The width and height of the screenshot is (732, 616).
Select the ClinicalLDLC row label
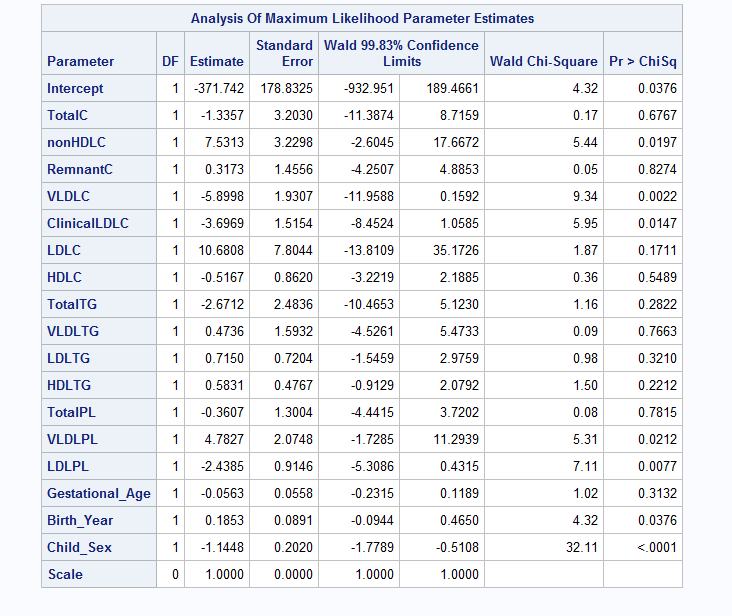(x=88, y=223)
